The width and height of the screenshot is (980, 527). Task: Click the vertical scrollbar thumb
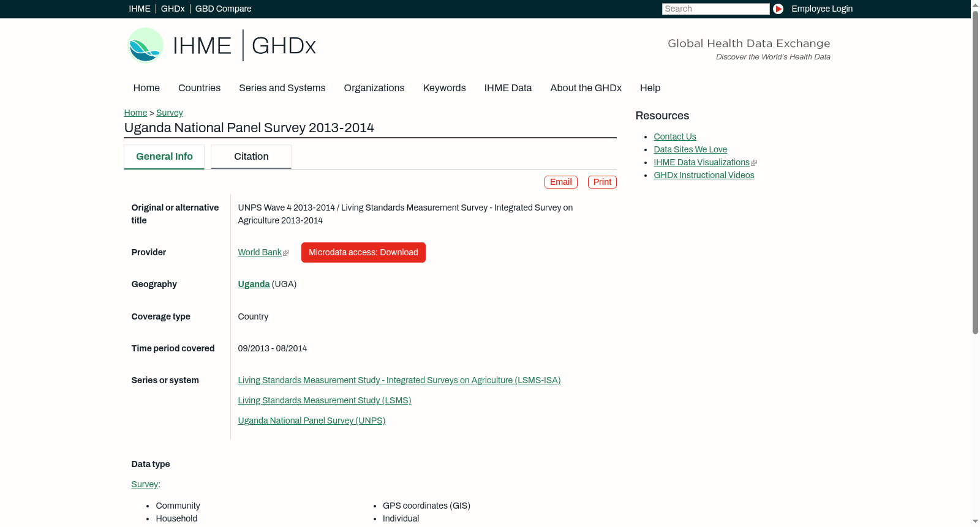(975, 171)
